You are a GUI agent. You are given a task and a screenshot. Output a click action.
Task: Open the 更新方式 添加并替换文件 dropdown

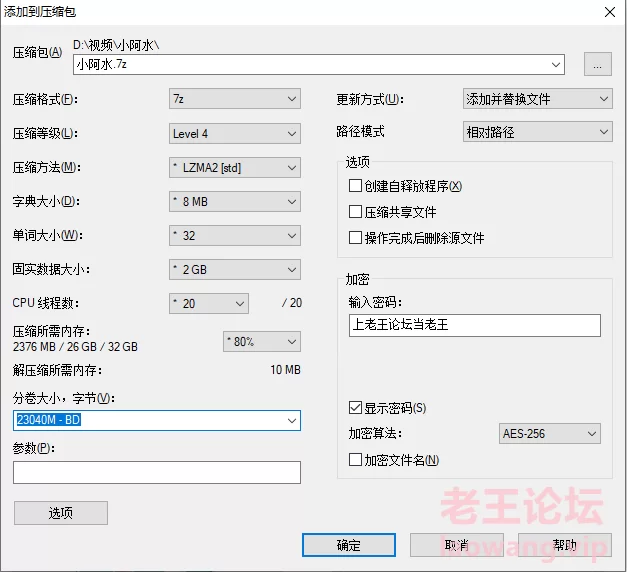(537, 99)
